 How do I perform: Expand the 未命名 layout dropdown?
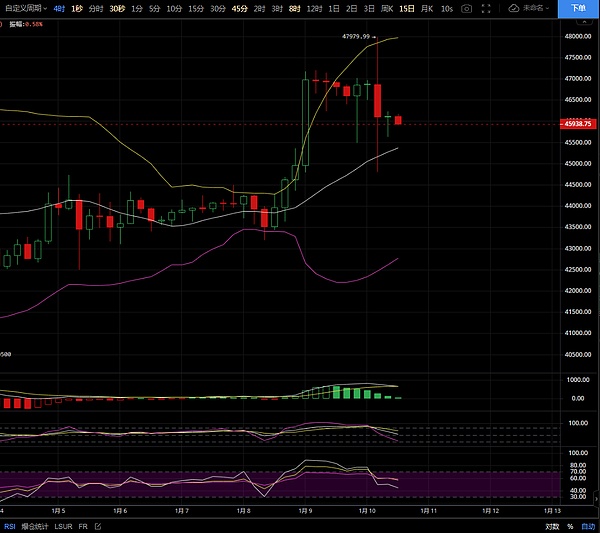pyautogui.click(x=539, y=8)
